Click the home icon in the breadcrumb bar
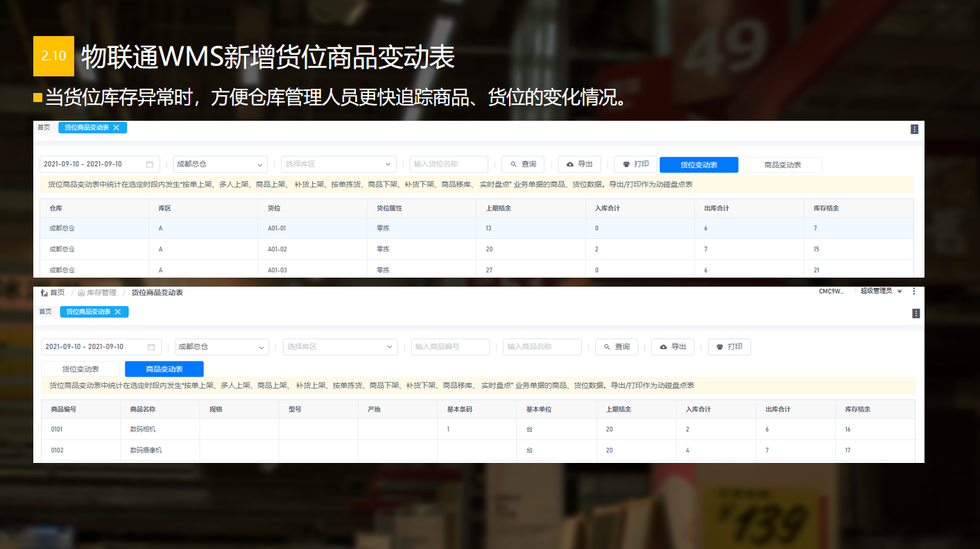The width and height of the screenshot is (980, 549). [x=44, y=292]
